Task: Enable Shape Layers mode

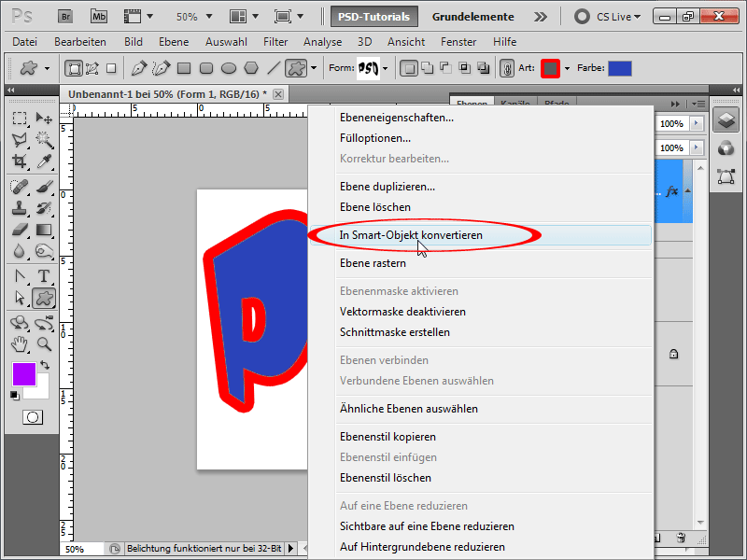Action: point(74,68)
